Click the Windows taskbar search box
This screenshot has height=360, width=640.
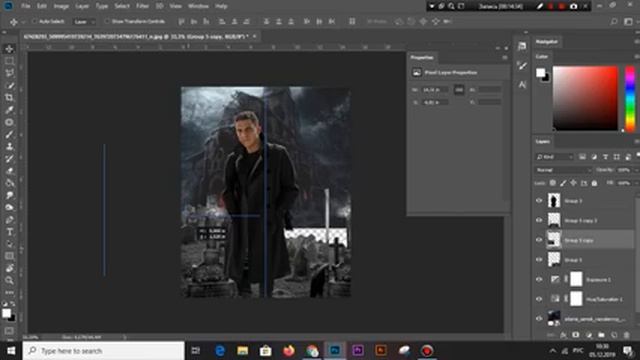pos(103,351)
